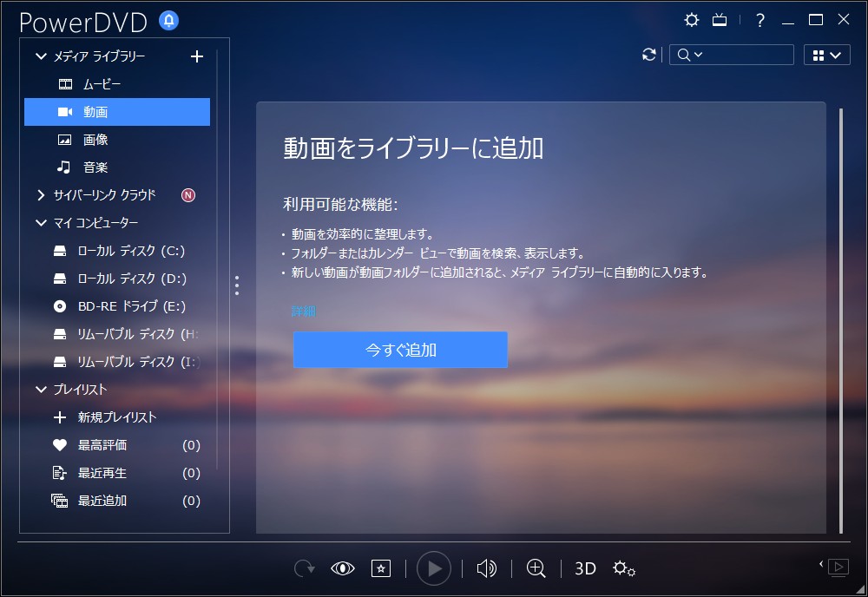Click the volume speaker icon
The height and width of the screenshot is (597, 868).
[486, 568]
